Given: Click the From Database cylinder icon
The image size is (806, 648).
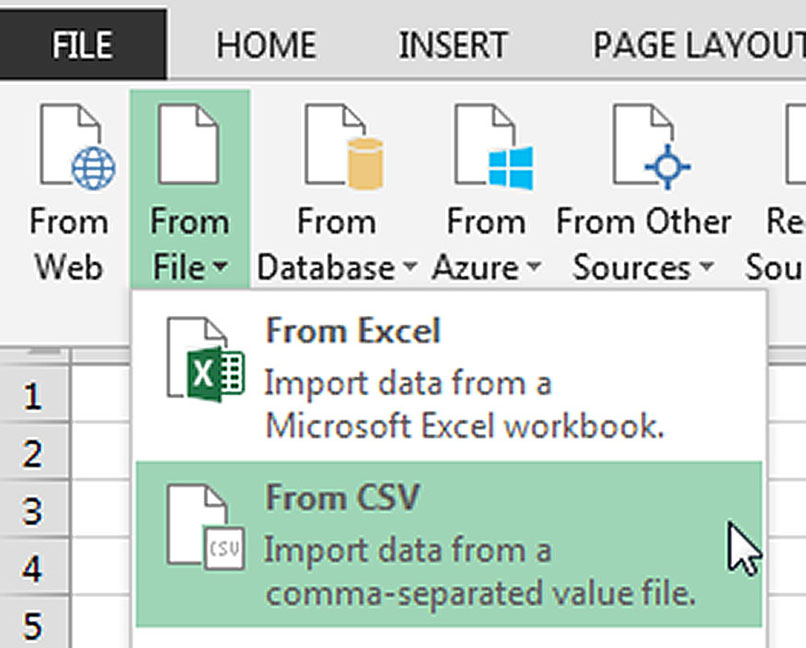Looking at the screenshot, I should pyautogui.click(x=343, y=145).
